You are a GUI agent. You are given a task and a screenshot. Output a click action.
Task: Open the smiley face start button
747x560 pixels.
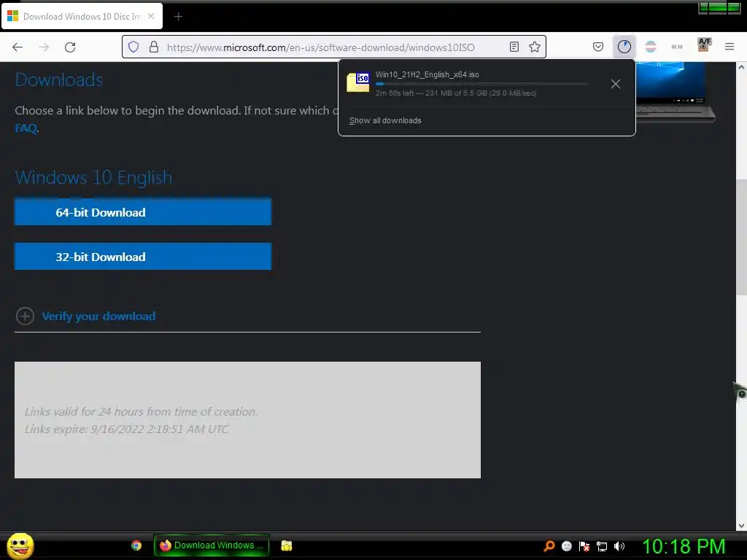(20, 545)
